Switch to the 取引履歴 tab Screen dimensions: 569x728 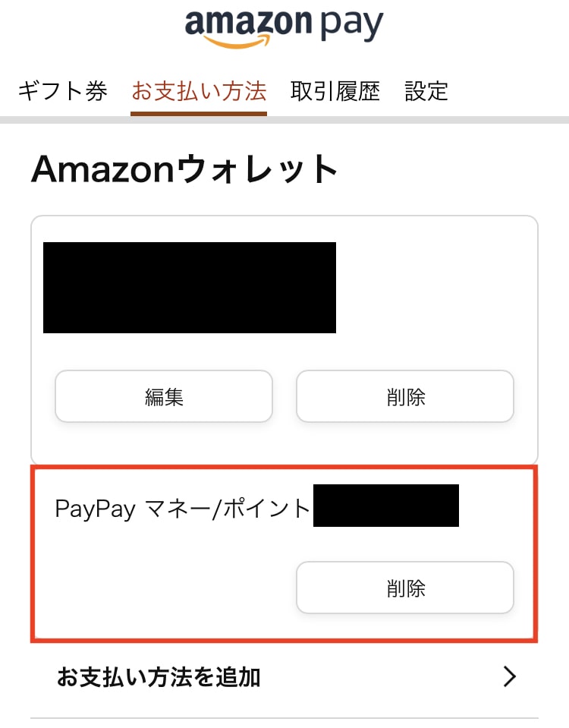coord(335,91)
